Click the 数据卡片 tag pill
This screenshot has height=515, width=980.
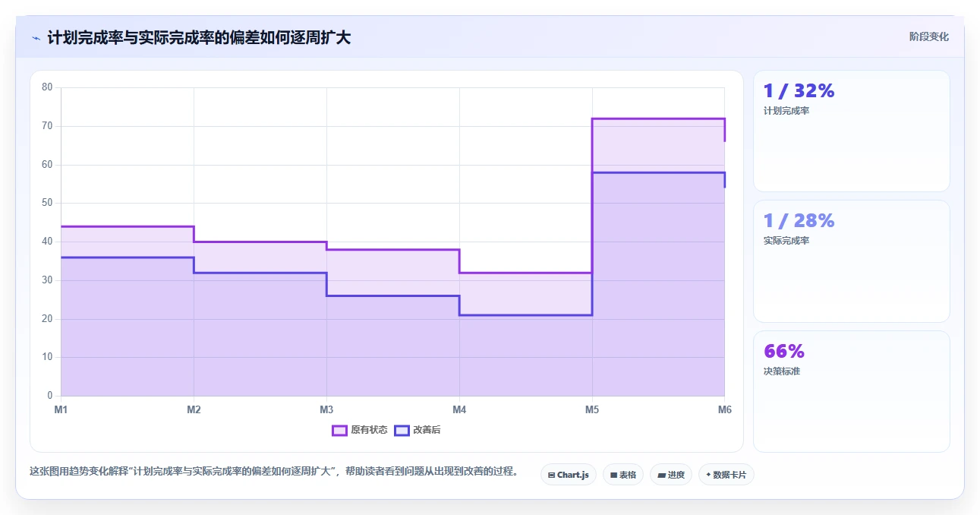coord(726,475)
